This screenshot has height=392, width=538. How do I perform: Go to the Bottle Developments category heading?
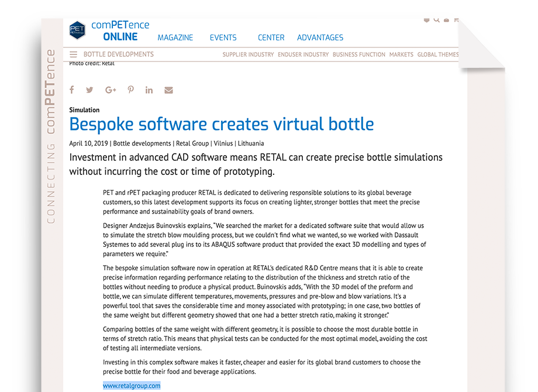[x=118, y=54]
